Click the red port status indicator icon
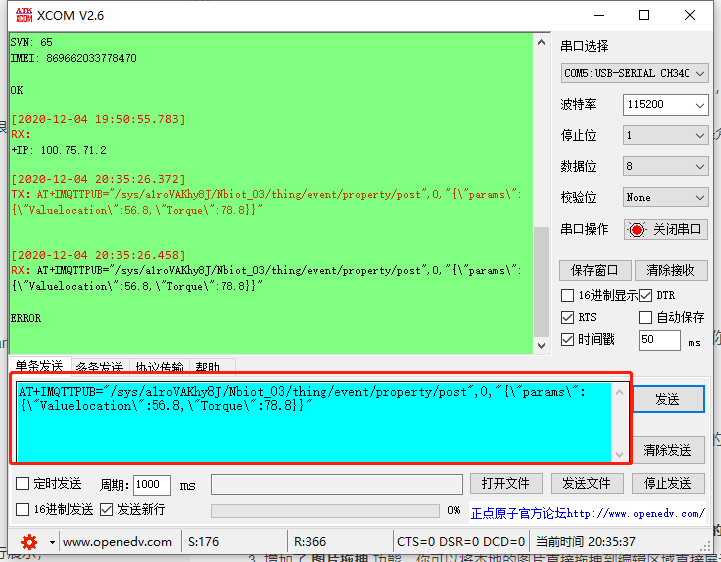721x562 pixels. (x=637, y=229)
